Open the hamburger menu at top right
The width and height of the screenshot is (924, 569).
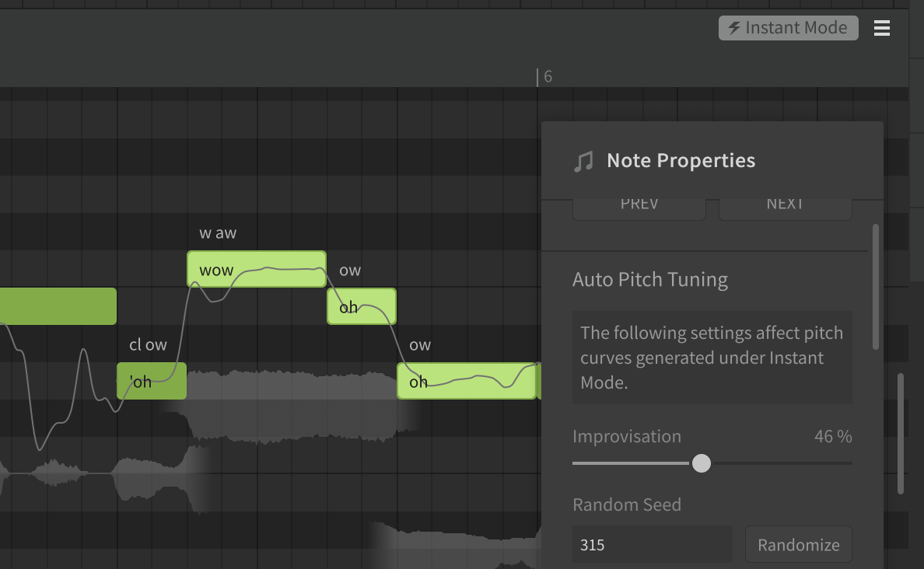(881, 28)
